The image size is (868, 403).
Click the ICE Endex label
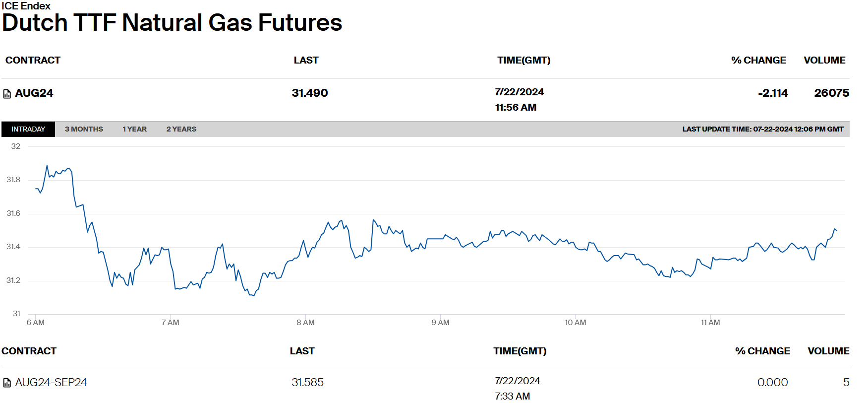click(x=26, y=6)
